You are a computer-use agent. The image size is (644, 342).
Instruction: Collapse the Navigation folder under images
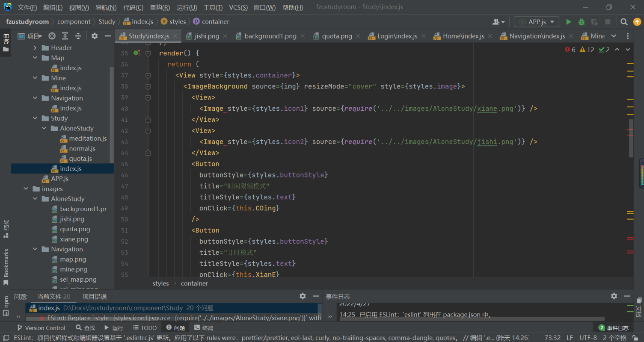35,249
